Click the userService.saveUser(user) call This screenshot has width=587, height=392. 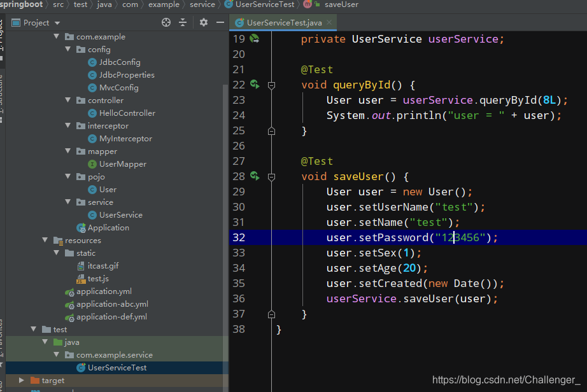pos(412,298)
